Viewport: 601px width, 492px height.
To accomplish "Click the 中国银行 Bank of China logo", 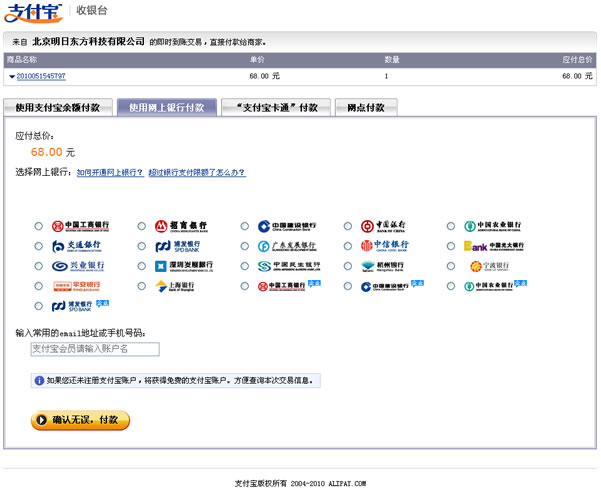I will click(x=383, y=226).
